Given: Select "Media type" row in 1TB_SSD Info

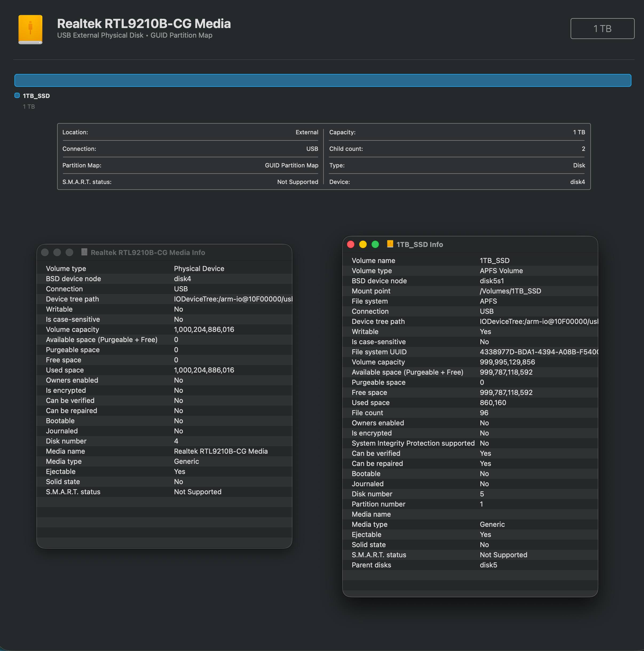Looking at the screenshot, I should tap(470, 524).
